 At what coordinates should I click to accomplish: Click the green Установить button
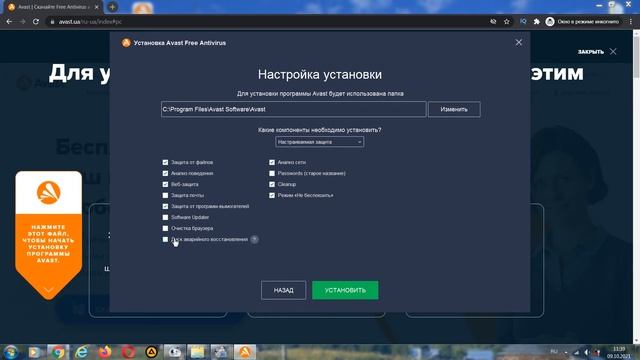click(x=345, y=290)
